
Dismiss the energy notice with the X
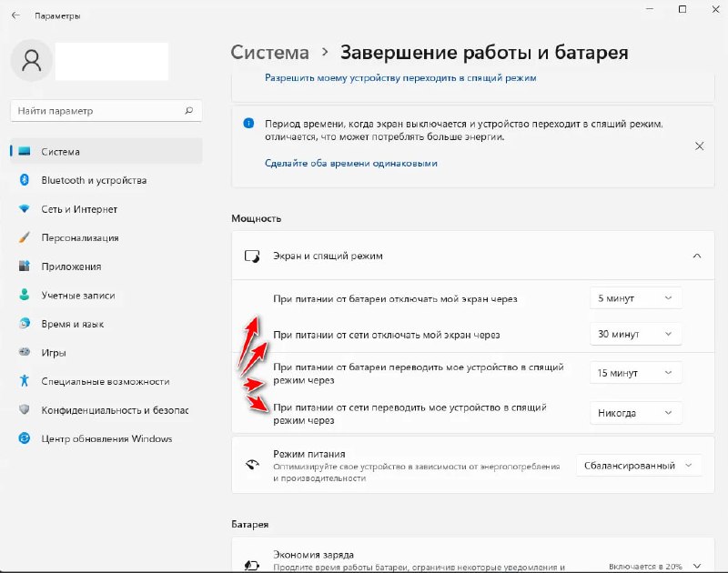click(699, 146)
